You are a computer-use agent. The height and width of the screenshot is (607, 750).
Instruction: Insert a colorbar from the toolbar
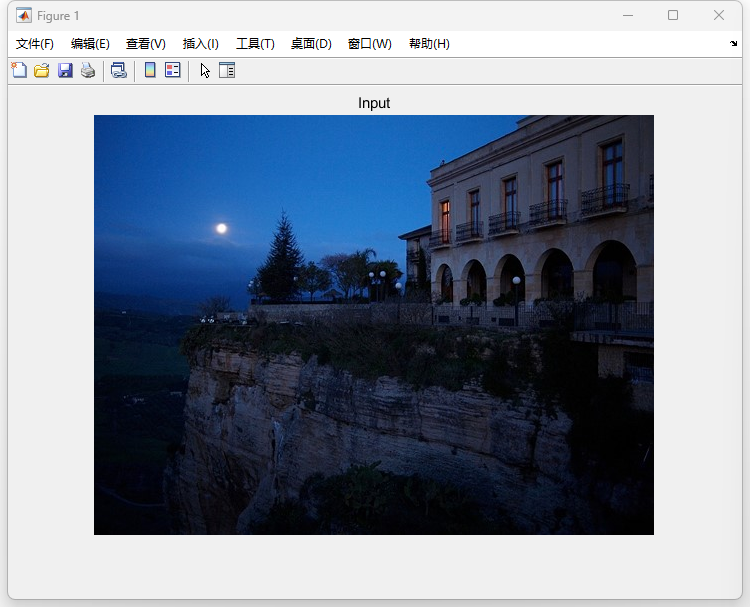pyautogui.click(x=150, y=70)
